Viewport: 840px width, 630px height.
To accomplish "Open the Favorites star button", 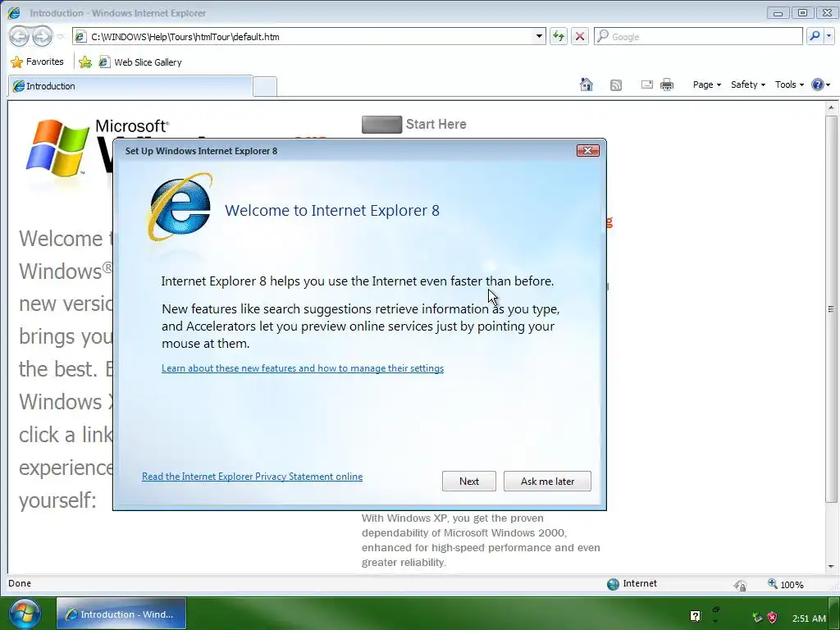I will click(x=38, y=62).
